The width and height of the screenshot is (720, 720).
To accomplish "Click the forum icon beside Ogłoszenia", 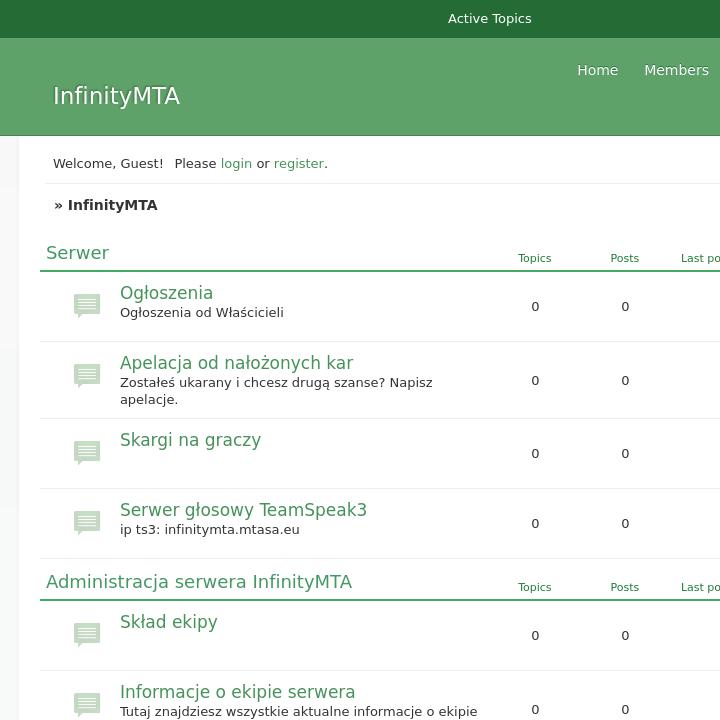I will (87, 305).
